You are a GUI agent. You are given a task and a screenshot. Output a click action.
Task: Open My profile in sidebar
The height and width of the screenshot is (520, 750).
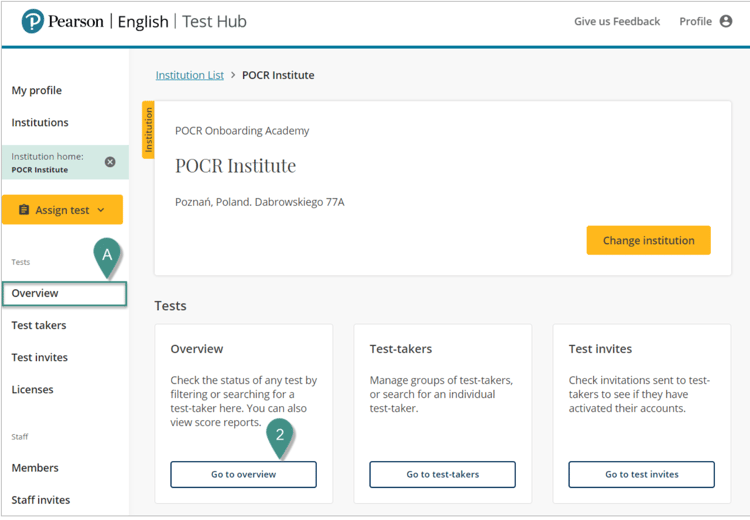37,90
